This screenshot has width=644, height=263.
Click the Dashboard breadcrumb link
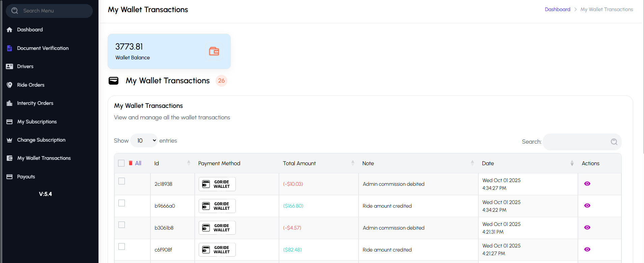coord(557,9)
